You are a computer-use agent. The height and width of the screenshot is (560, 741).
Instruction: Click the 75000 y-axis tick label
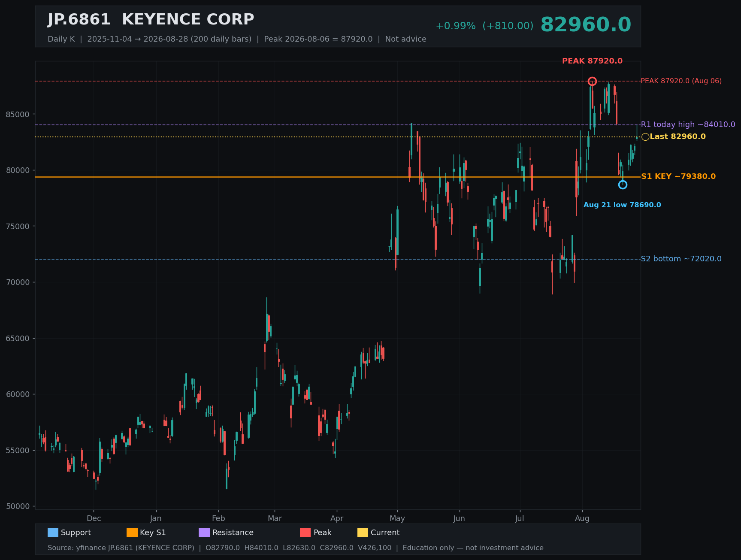click(x=18, y=227)
